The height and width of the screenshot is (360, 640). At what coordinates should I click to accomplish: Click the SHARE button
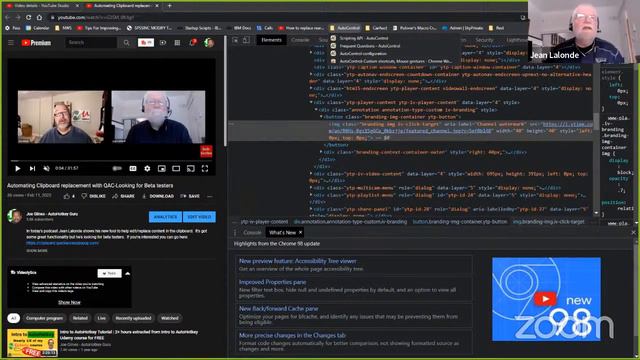click(x=124, y=196)
